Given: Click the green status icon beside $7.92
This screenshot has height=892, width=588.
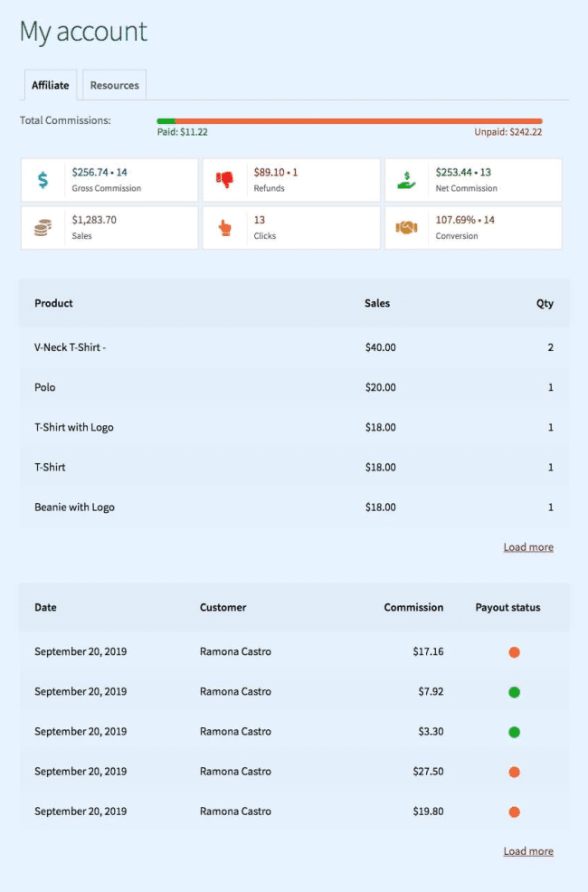Looking at the screenshot, I should pos(514,692).
